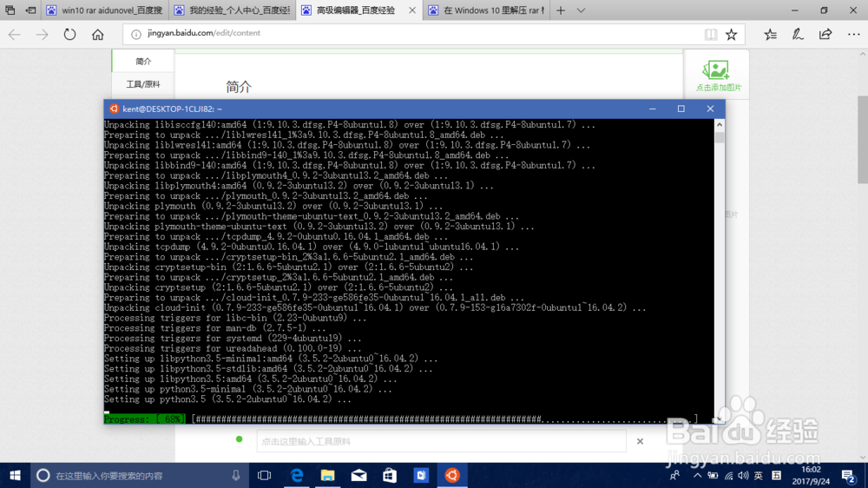Open Task View on taskbar

click(x=265, y=475)
